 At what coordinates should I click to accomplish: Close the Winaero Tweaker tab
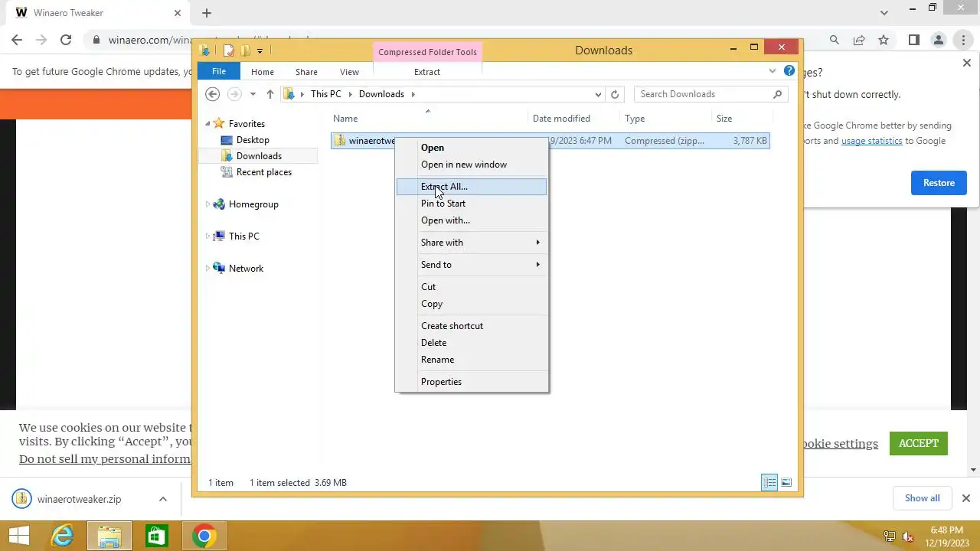point(178,13)
